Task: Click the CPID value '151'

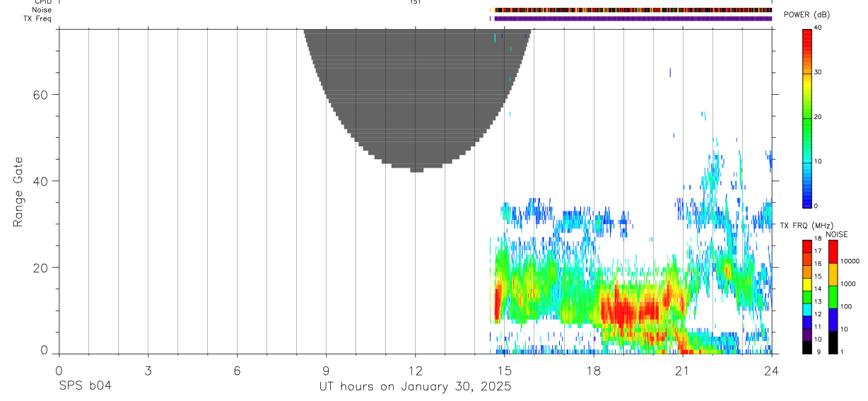Action: point(416,2)
